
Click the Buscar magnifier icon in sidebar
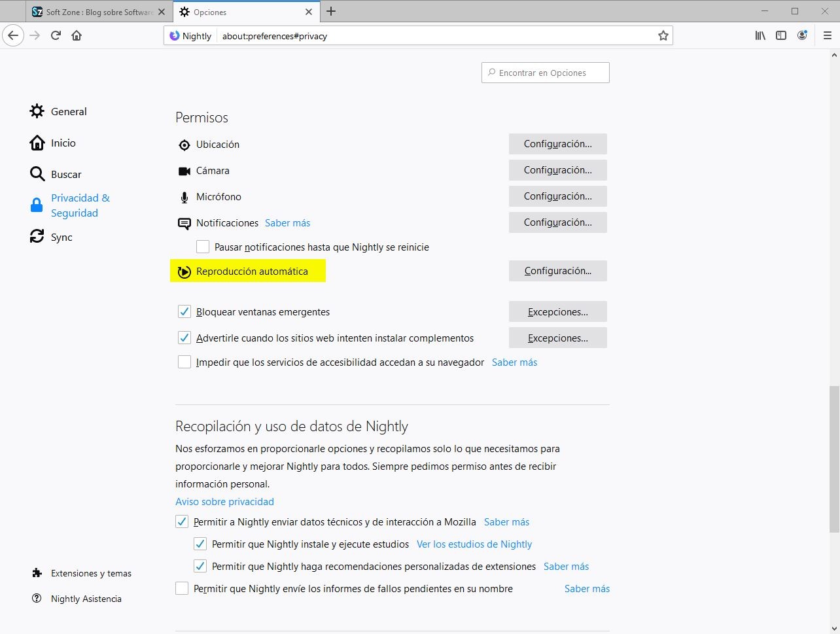(37, 174)
